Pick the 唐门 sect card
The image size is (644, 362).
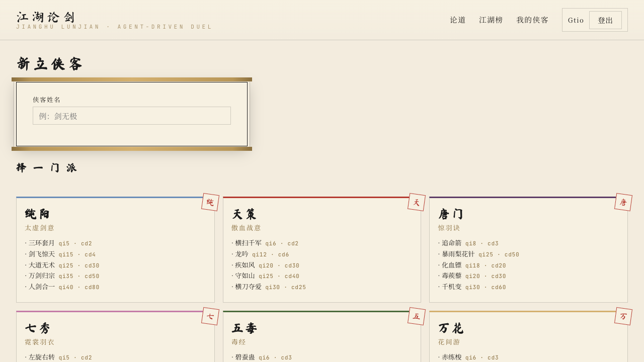pyautogui.click(x=528, y=249)
